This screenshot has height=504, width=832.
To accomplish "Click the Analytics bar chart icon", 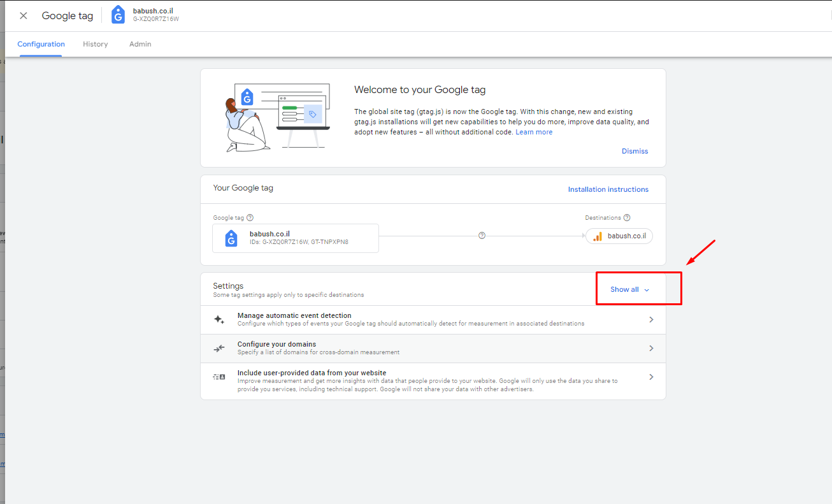I will tap(598, 236).
